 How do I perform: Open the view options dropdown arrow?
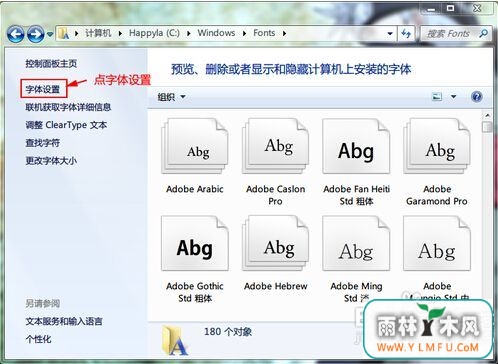pyautogui.click(x=453, y=97)
